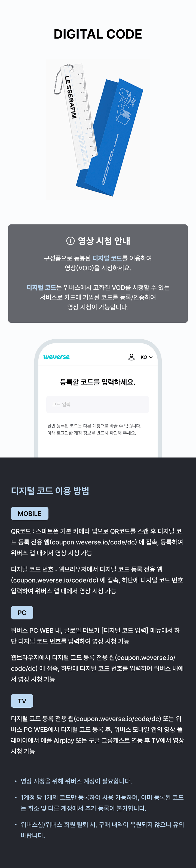
Task: Expand the KO language dropdown
Action: (146, 357)
